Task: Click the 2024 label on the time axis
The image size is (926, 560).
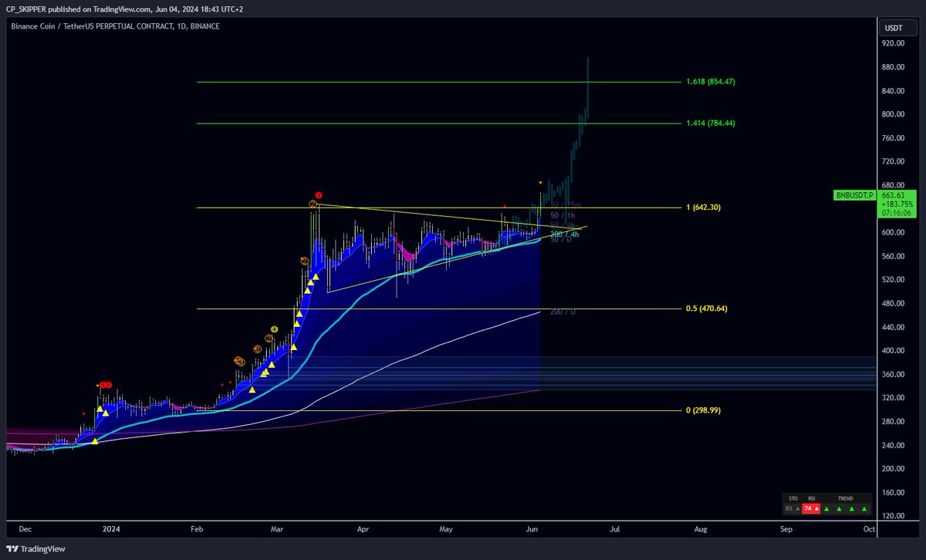Action: pyautogui.click(x=111, y=530)
